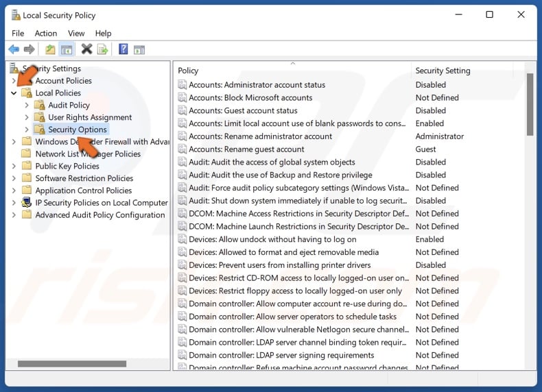
Task: Select Devices: Prevent users installing printer drivers
Action: [x=279, y=265]
